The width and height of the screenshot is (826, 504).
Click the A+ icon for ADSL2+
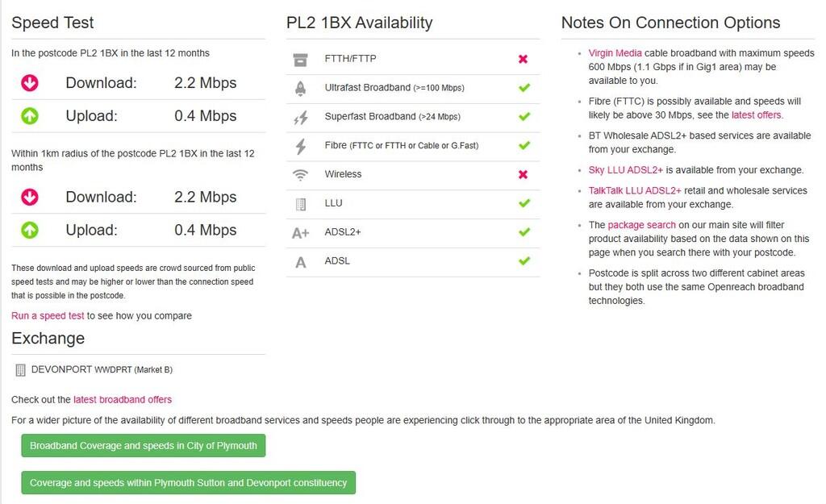click(x=300, y=233)
